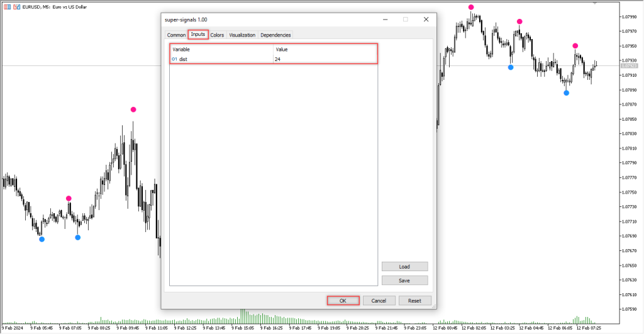Click the 1.07990 price axis label

[629, 17]
